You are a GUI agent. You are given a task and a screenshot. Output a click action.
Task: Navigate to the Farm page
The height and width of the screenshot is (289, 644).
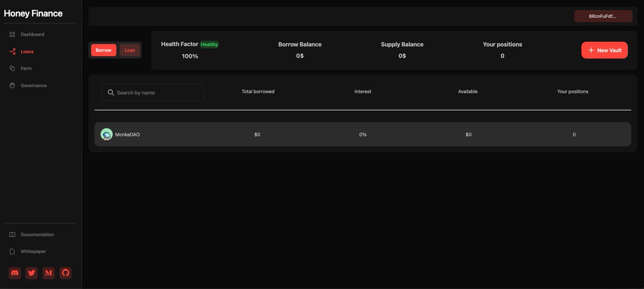tap(26, 69)
